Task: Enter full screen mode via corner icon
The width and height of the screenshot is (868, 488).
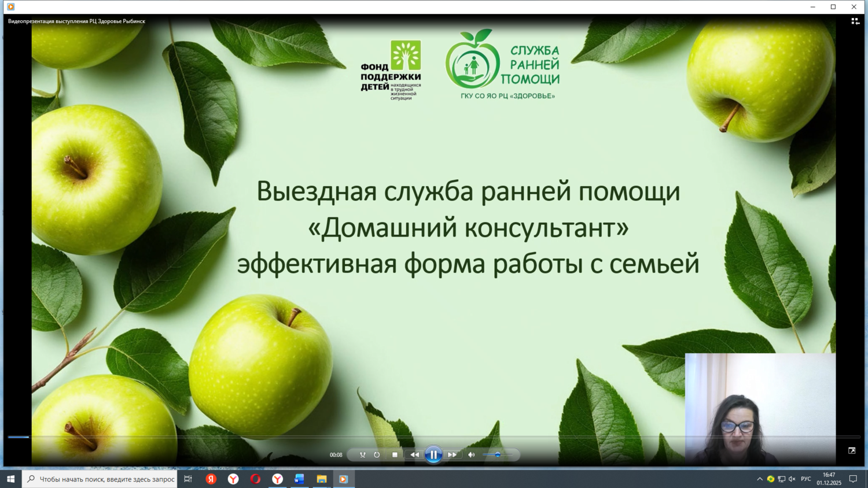Action: coord(852,450)
